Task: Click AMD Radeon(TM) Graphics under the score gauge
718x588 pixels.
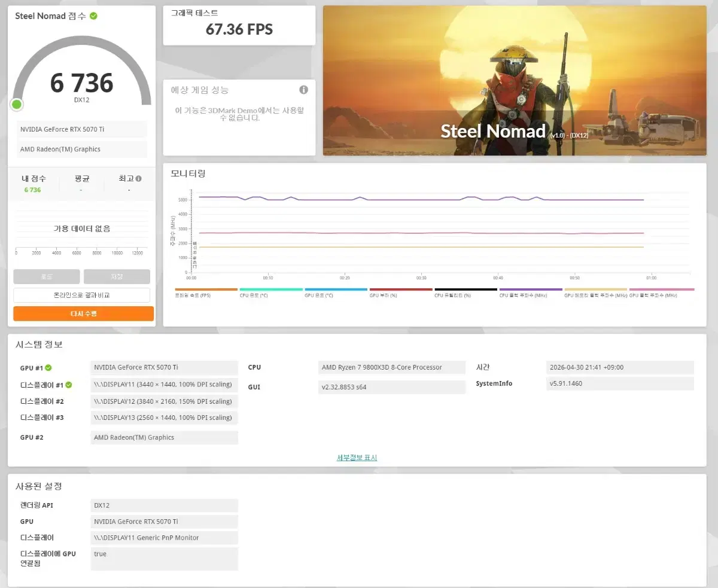Action: [x=82, y=149]
